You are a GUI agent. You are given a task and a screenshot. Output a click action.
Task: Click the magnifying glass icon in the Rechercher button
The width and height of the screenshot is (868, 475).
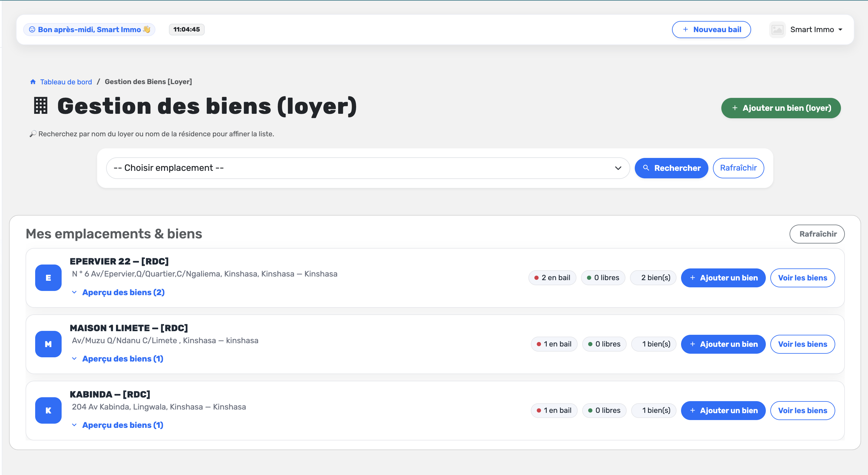[646, 168]
